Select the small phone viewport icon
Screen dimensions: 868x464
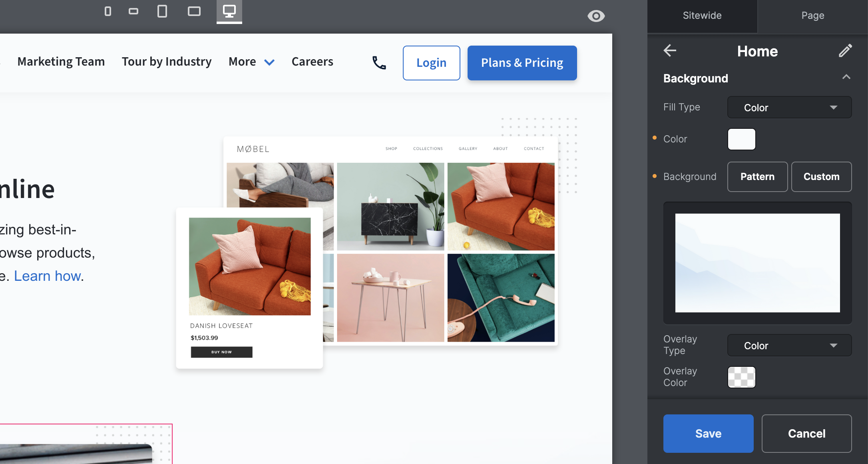coord(108,11)
